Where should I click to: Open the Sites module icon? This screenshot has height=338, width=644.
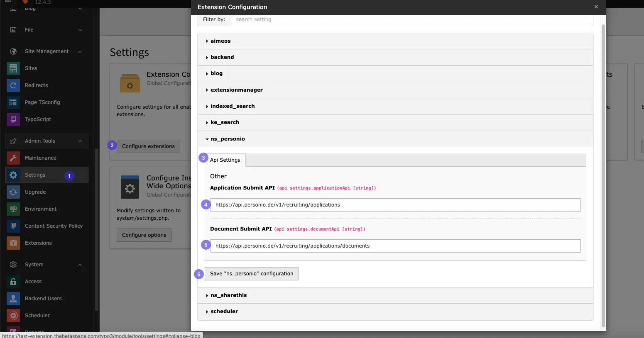[x=13, y=68]
